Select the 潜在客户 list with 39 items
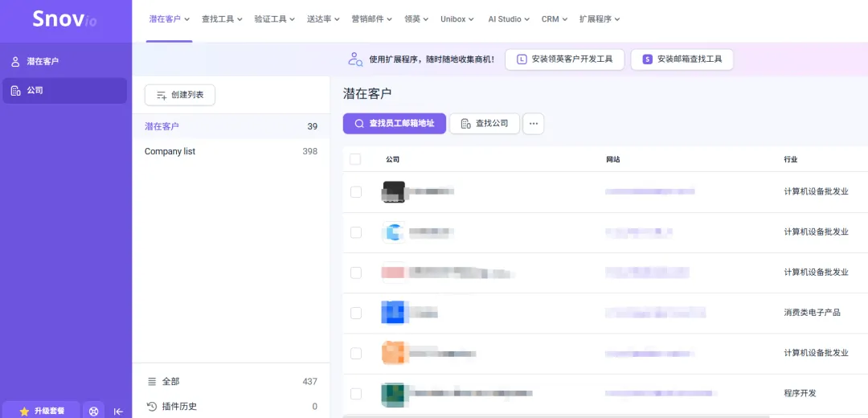The height and width of the screenshot is (418, 868). (x=231, y=126)
